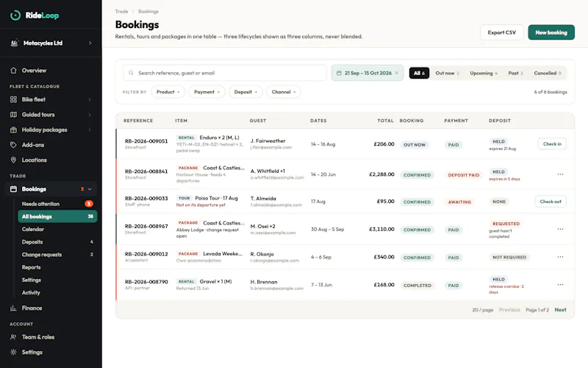
Task: Click Check out for RB-2026-009033
Action: click(551, 201)
